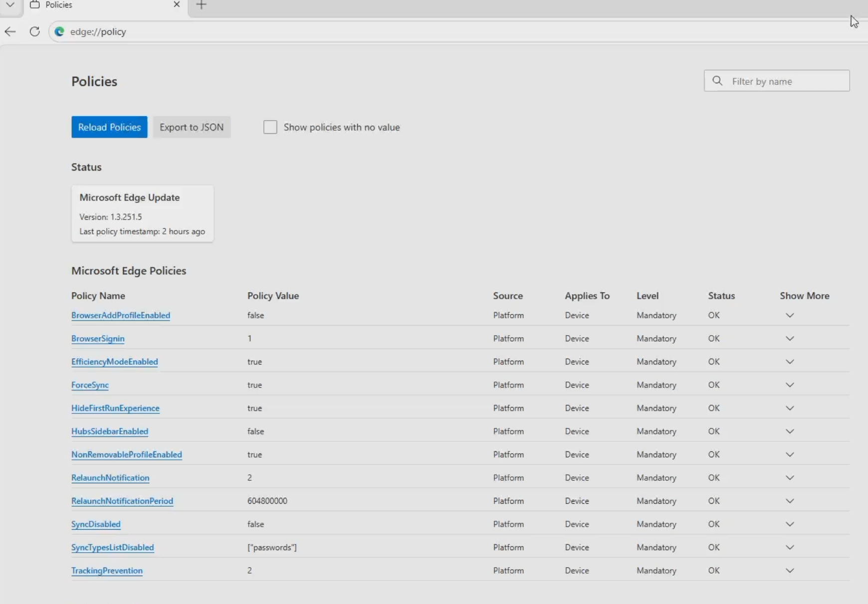Click Last policy timestamp: 2 hours ago
Screen dimensions: 868x604
point(142,231)
